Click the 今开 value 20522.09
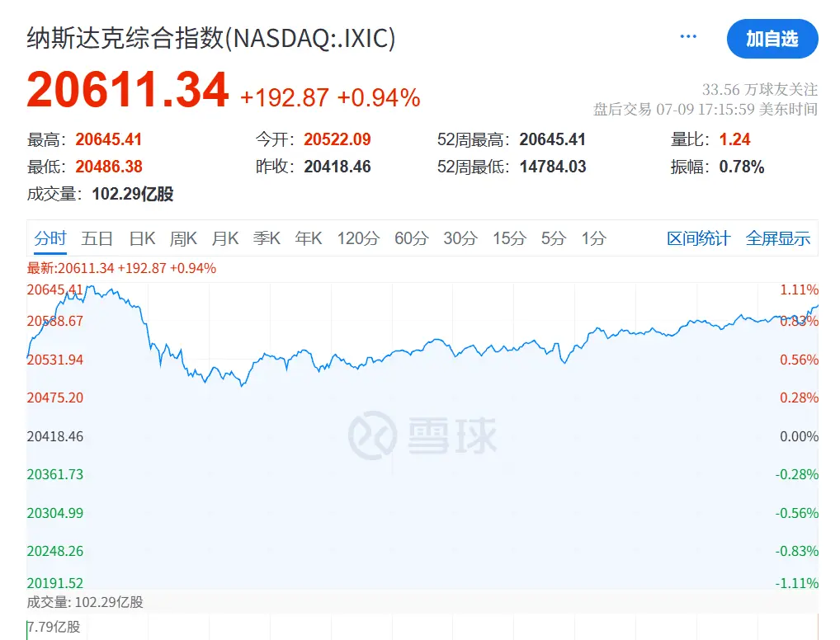840x640 pixels. click(x=337, y=139)
